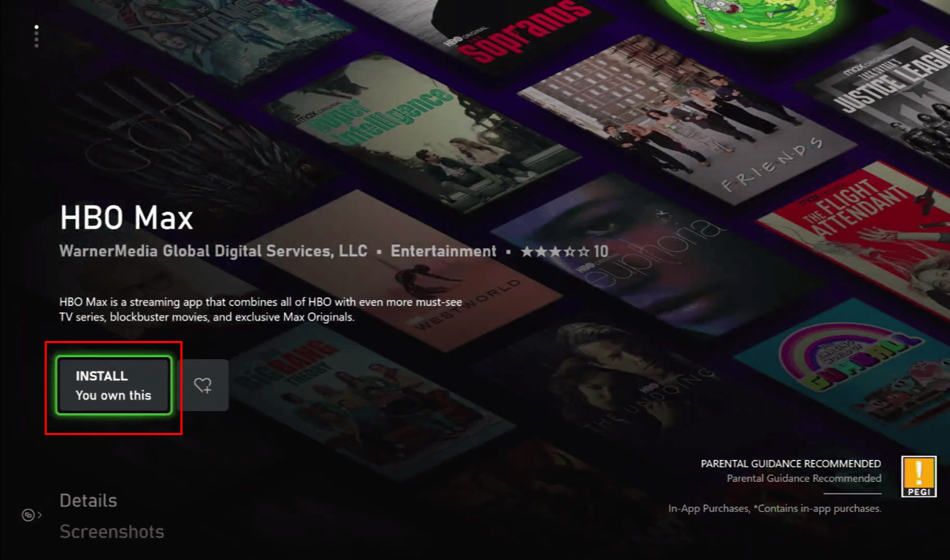Viewport: 950px width, 560px height.
Task: Open the PEGI parental guidance rating icon
Action: point(919,476)
